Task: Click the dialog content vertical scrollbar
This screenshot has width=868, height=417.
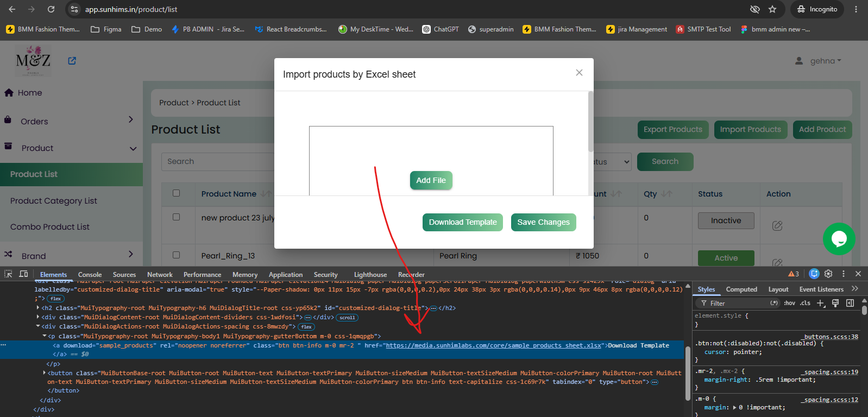Action: (590, 122)
